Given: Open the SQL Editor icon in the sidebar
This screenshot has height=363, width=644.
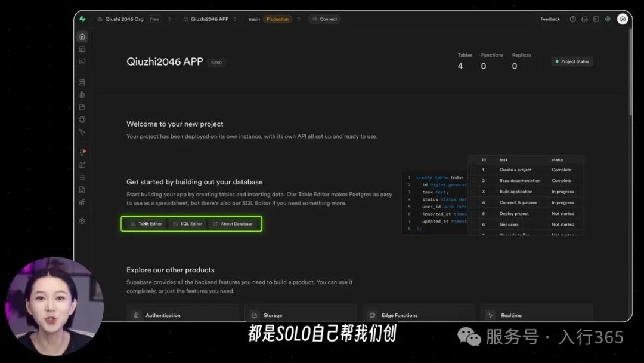Looking at the screenshot, I should pyautogui.click(x=82, y=61).
